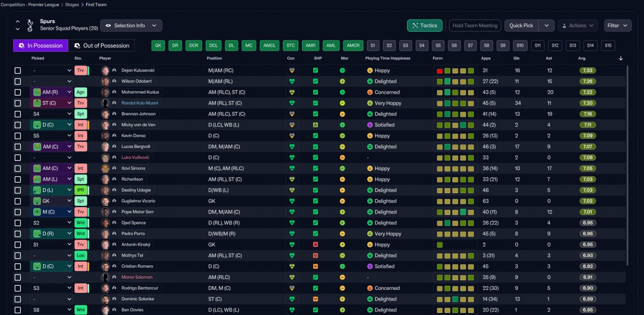Click Micky van de Ven's player portrait

(105, 125)
